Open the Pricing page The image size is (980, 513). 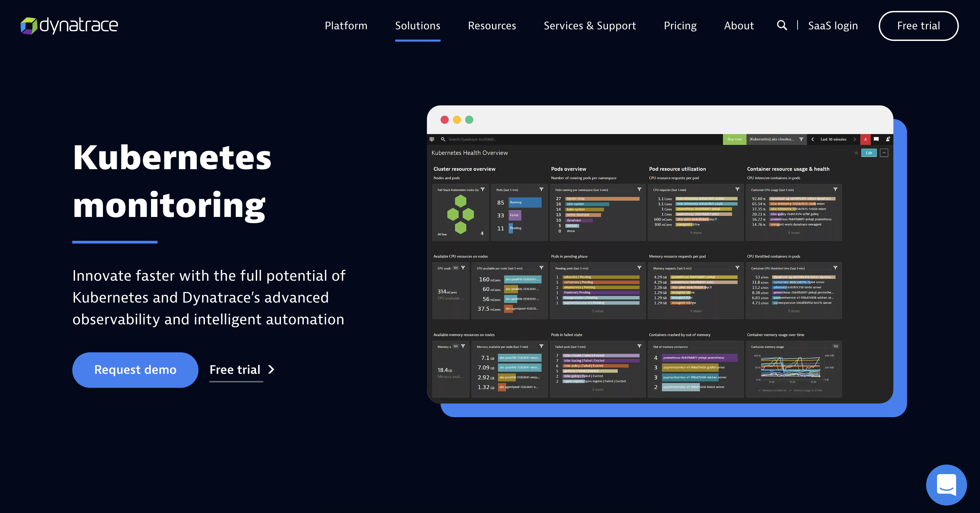coord(680,26)
